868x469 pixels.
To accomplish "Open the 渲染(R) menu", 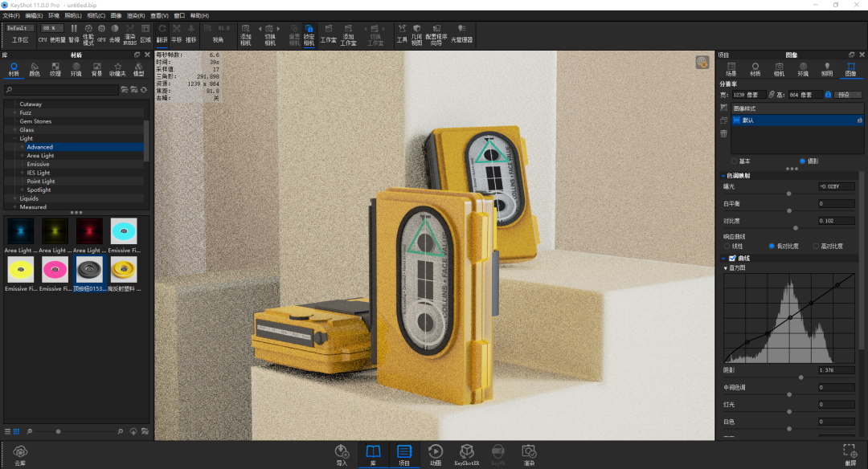I will point(137,15).
